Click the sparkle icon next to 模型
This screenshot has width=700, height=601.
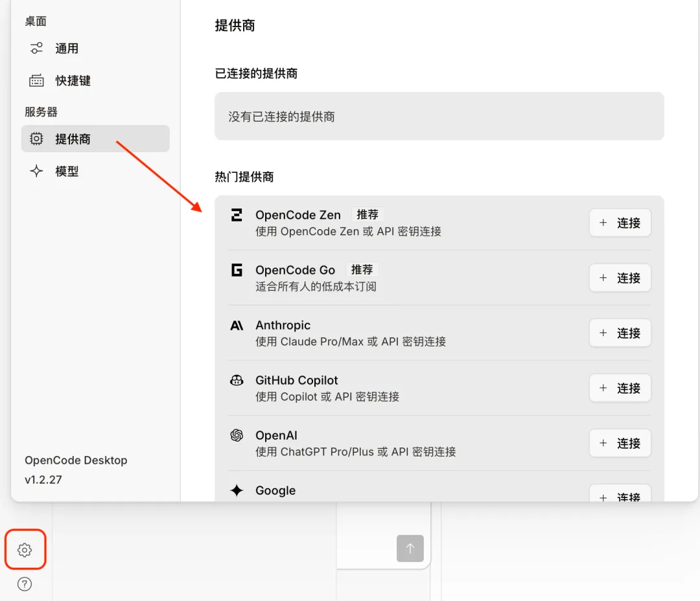pyautogui.click(x=36, y=171)
